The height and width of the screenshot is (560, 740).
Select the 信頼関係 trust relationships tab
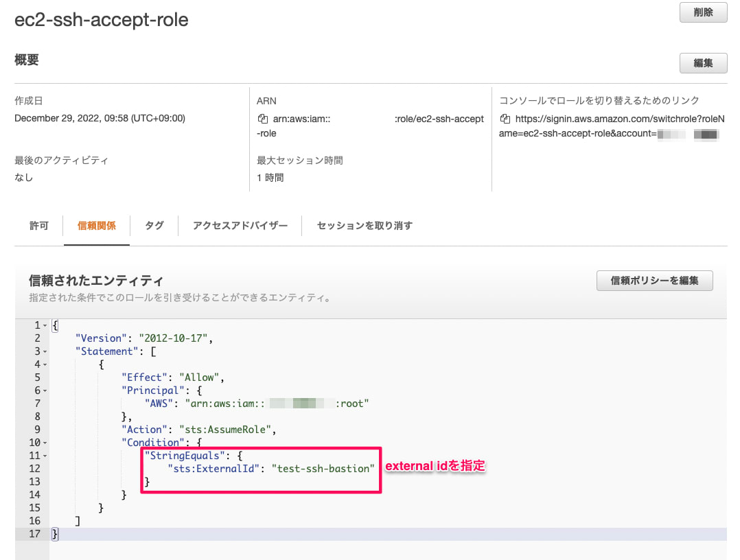click(x=96, y=226)
